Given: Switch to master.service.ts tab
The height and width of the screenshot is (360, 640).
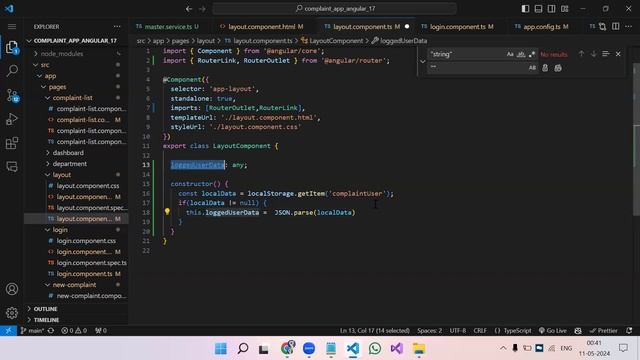Looking at the screenshot, I should pos(168,27).
